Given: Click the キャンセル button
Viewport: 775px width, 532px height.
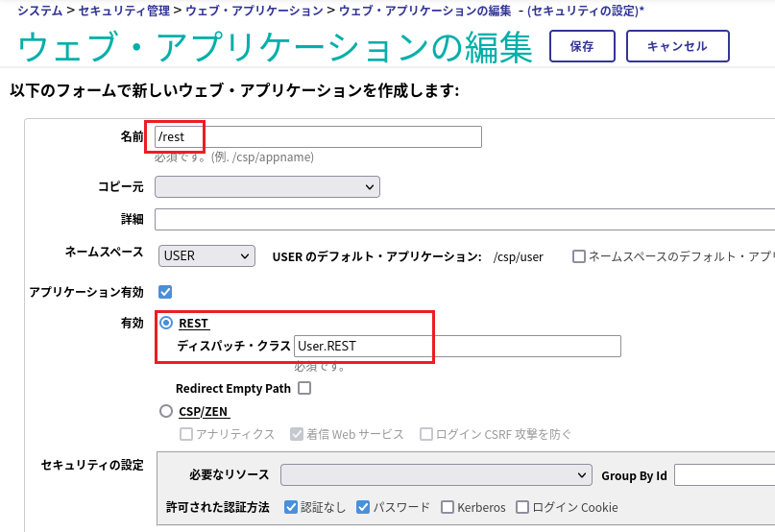Looking at the screenshot, I should pyautogui.click(x=677, y=46).
